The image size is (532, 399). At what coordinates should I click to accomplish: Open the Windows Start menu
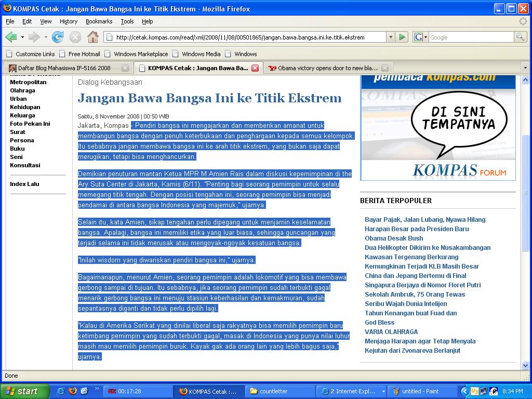tap(24, 391)
